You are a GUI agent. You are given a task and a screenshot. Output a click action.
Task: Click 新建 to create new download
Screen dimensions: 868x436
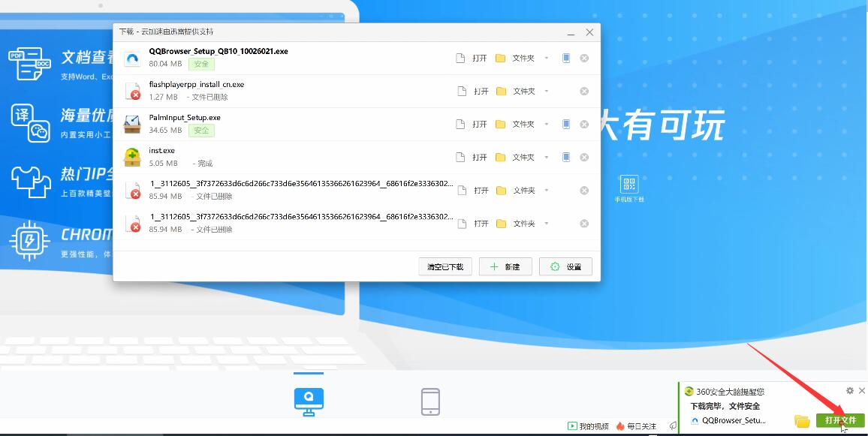505,266
